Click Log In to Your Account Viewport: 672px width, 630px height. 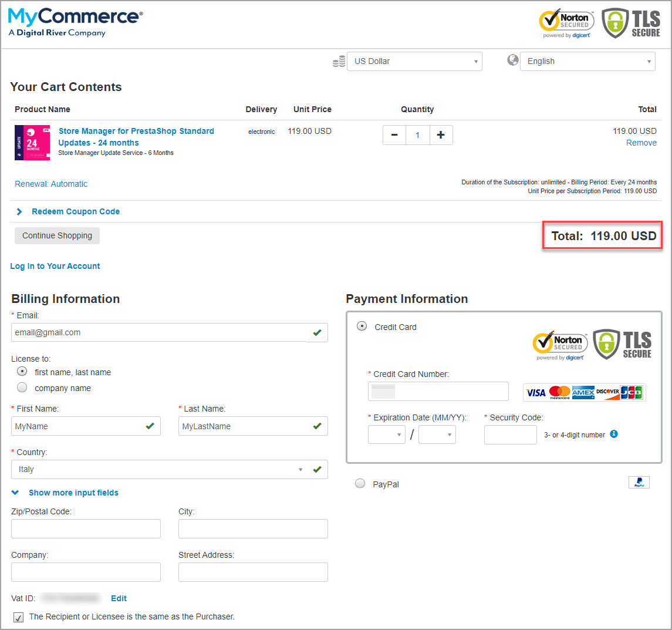pyautogui.click(x=55, y=266)
